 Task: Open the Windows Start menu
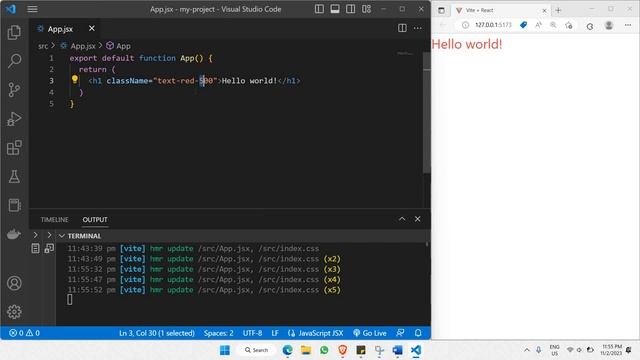point(225,350)
